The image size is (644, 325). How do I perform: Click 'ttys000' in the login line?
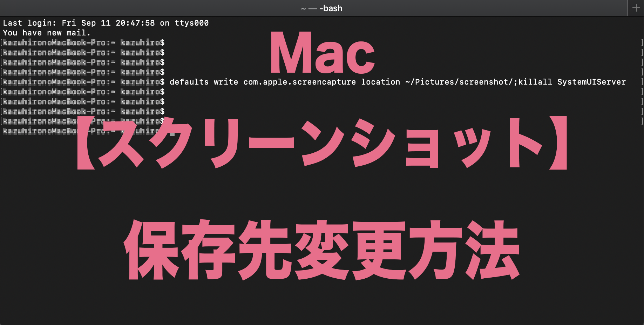pos(191,23)
